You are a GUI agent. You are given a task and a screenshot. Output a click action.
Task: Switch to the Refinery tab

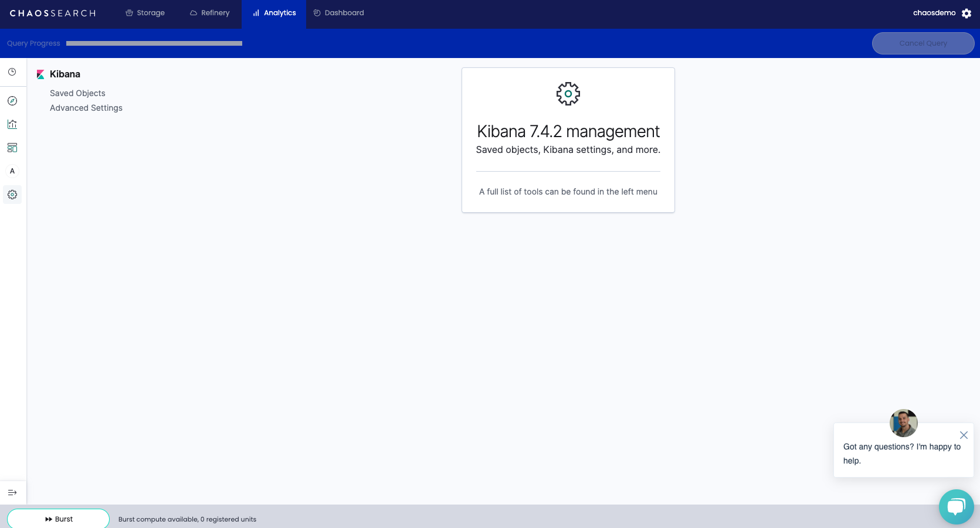209,13
